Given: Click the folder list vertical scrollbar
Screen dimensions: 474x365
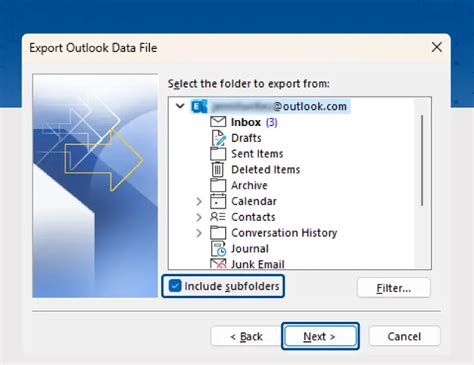Looking at the screenshot, I should click(422, 160).
